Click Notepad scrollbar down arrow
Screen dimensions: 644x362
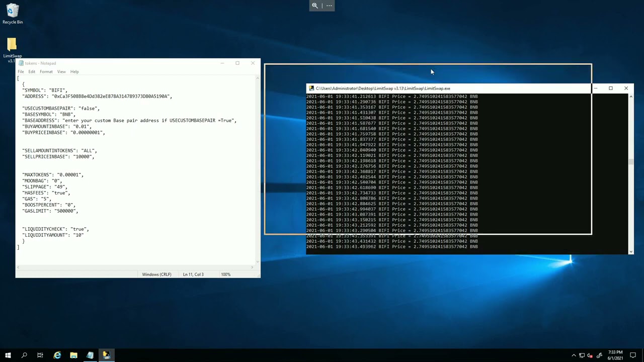(258, 261)
